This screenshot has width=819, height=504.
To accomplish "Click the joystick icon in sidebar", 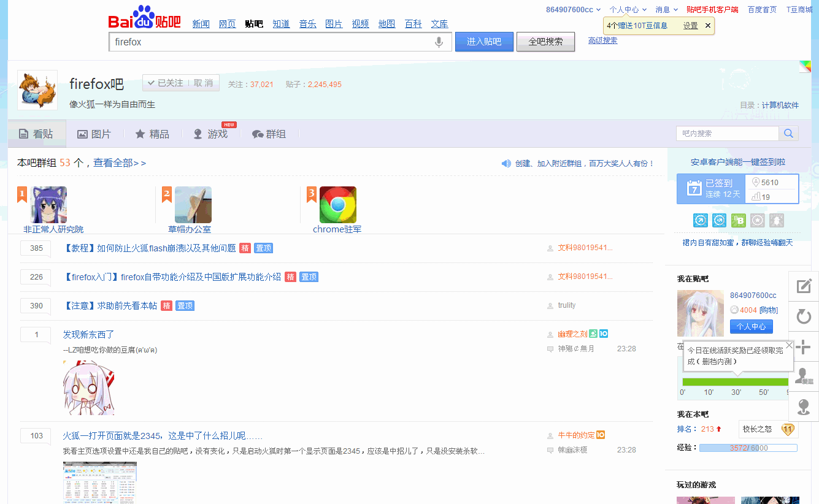I will coord(804,407).
